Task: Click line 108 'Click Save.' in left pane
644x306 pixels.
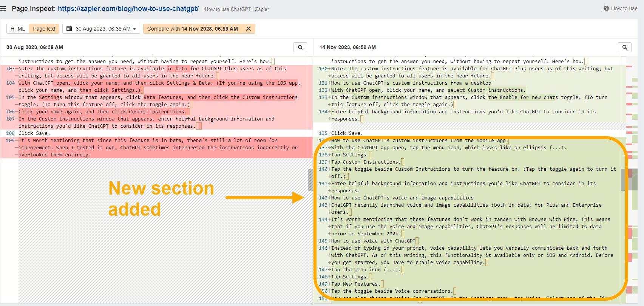Action: (34, 133)
